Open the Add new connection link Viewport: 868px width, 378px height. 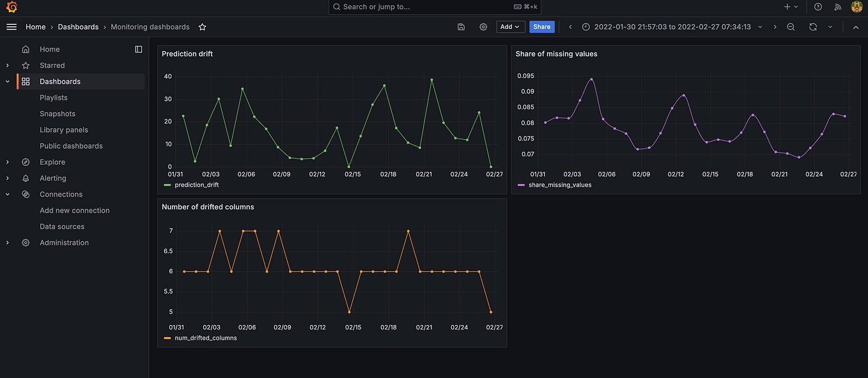(x=75, y=210)
